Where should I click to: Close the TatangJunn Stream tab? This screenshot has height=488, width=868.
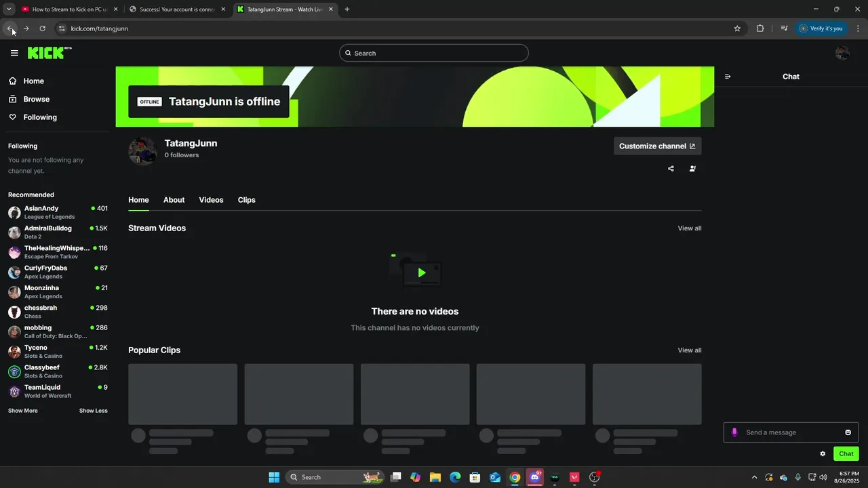[x=331, y=9]
